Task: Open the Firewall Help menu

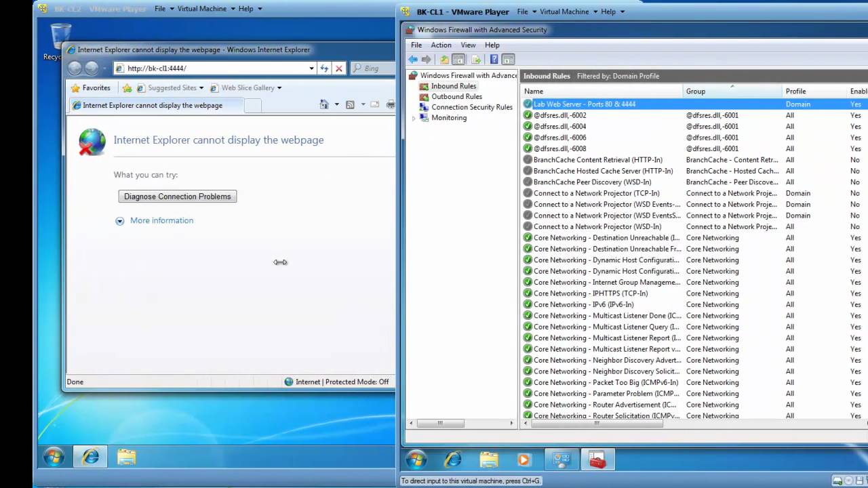Action: 492,45
